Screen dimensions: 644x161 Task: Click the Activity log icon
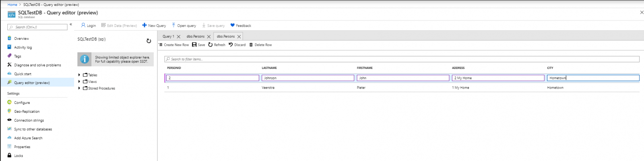pos(9,47)
